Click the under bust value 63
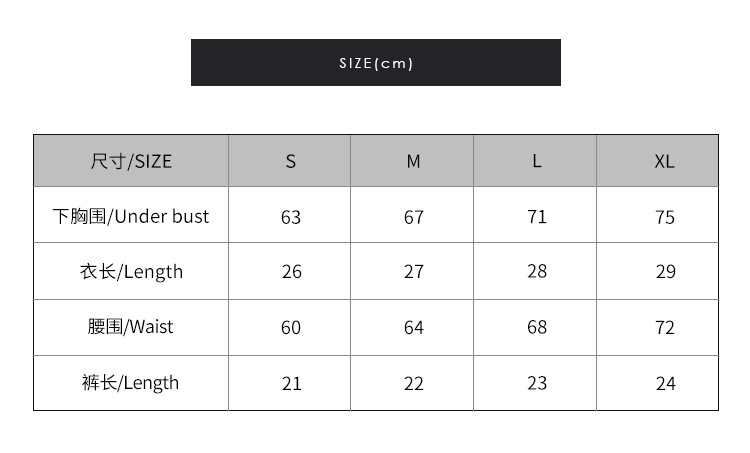This screenshot has height=453, width=750. point(291,217)
